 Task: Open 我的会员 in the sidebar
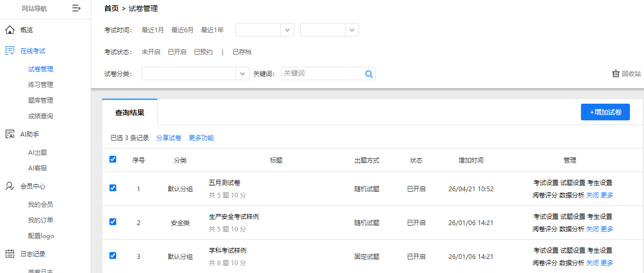coord(41,204)
